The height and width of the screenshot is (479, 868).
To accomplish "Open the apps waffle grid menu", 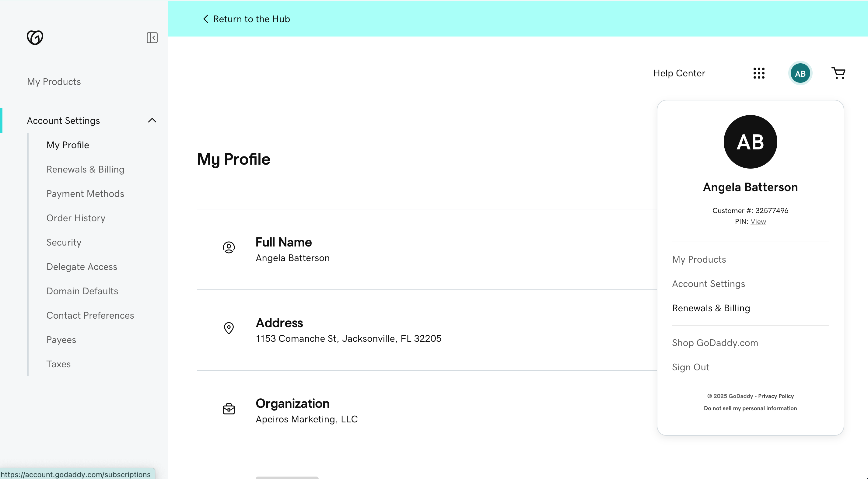I will coord(759,73).
